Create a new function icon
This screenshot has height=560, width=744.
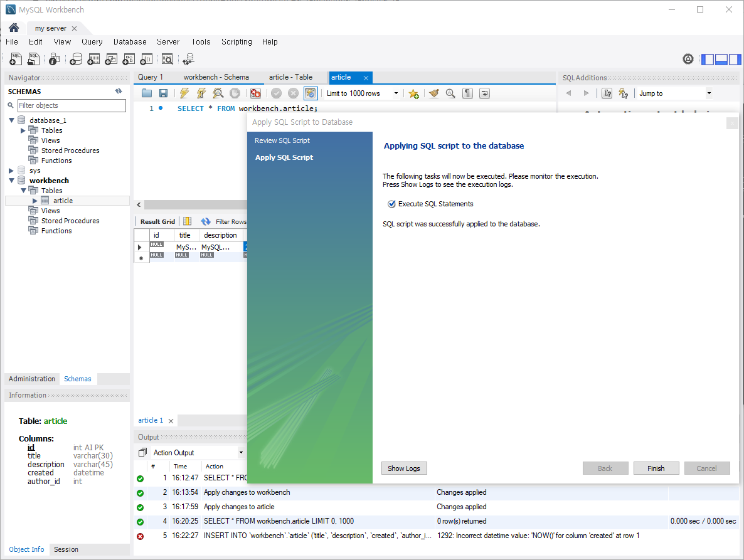point(146,59)
